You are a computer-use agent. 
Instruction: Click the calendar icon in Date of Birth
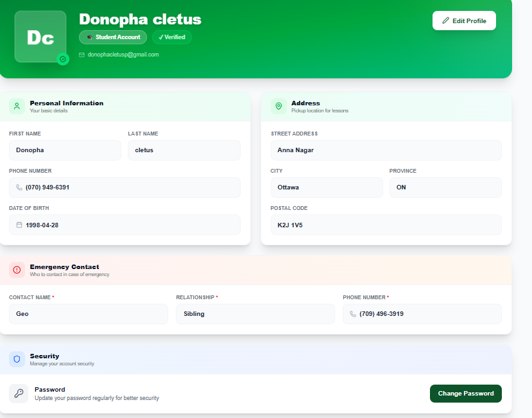(19, 225)
